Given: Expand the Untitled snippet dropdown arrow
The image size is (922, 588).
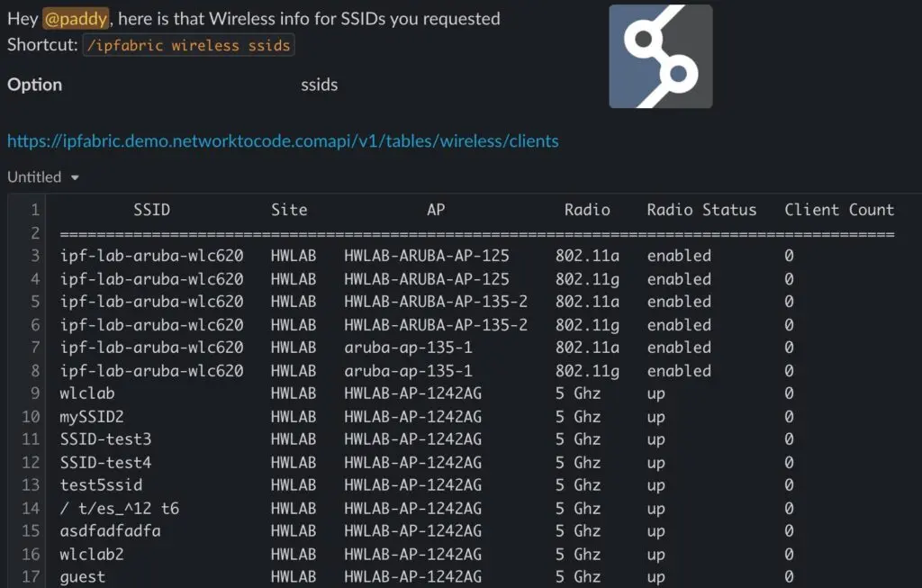Looking at the screenshot, I should [75, 177].
